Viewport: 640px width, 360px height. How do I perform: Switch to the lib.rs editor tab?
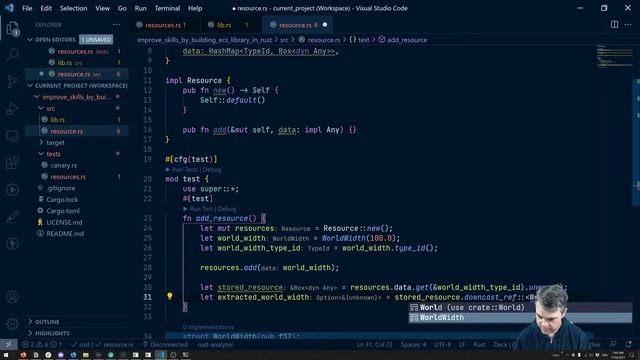tap(231, 25)
